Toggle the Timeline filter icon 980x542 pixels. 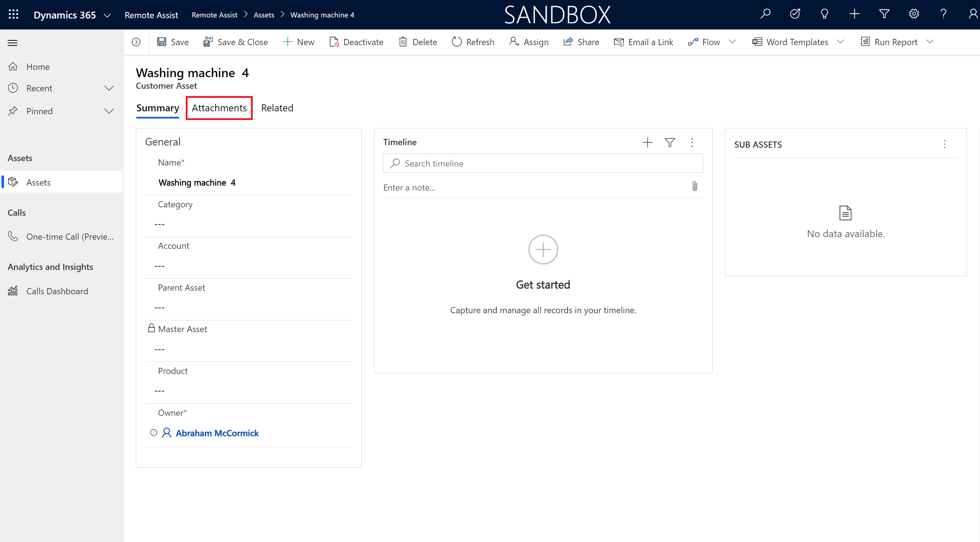coord(669,142)
